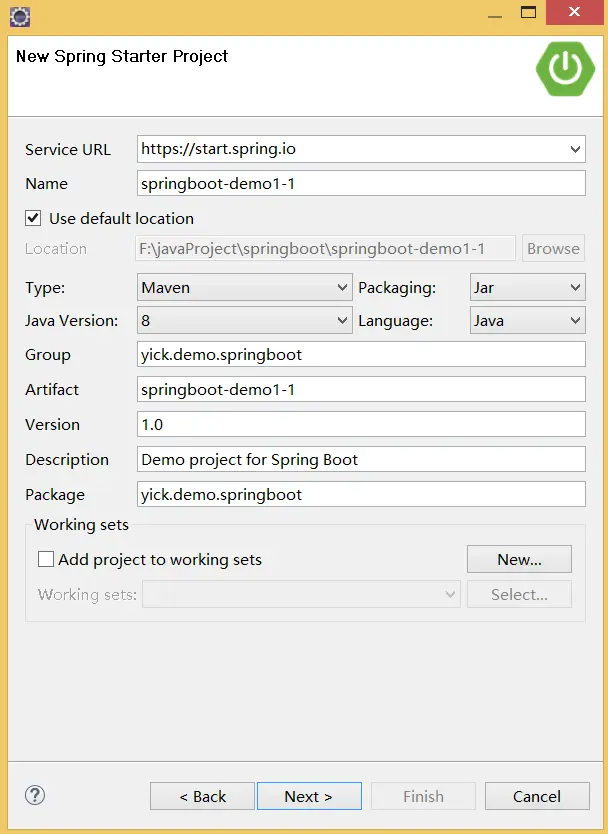This screenshot has width=608, height=834.
Task: Click the Eclipse application icon in title bar
Action: pyautogui.click(x=20, y=17)
